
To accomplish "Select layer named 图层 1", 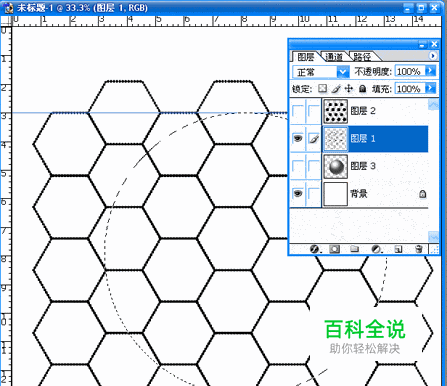I will [363, 138].
